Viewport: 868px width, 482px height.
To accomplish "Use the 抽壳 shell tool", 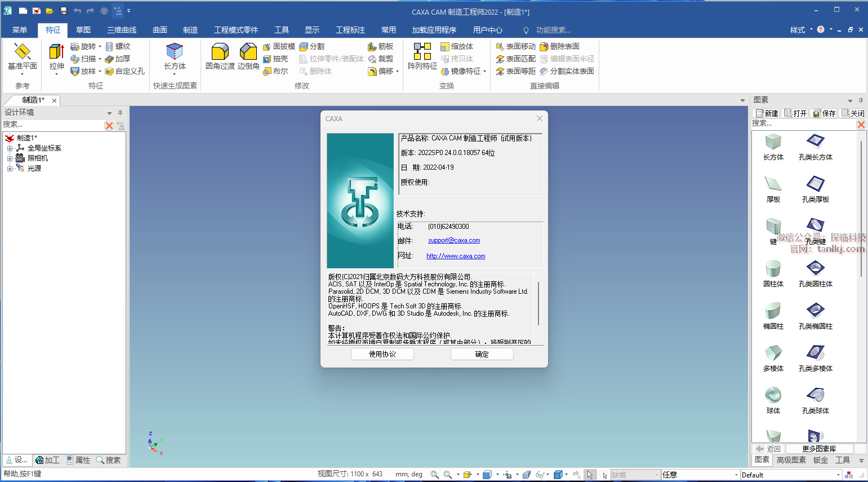I will click(x=275, y=59).
